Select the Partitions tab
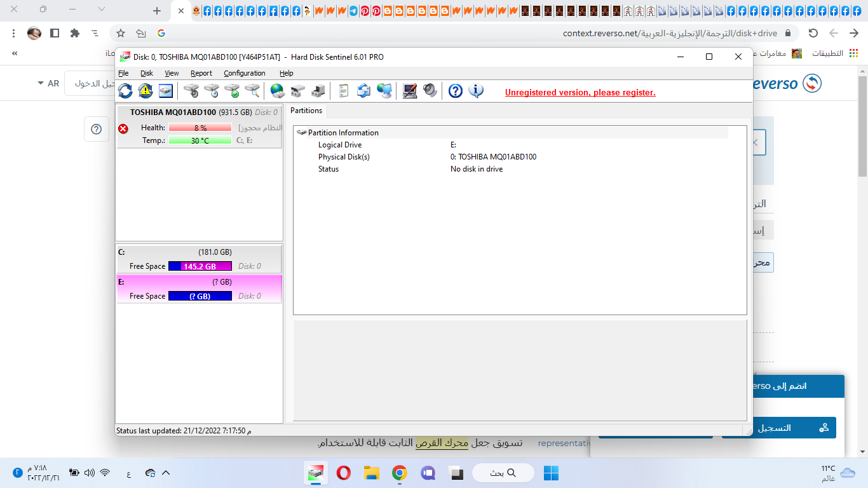This screenshot has width=868, height=488. (x=306, y=111)
